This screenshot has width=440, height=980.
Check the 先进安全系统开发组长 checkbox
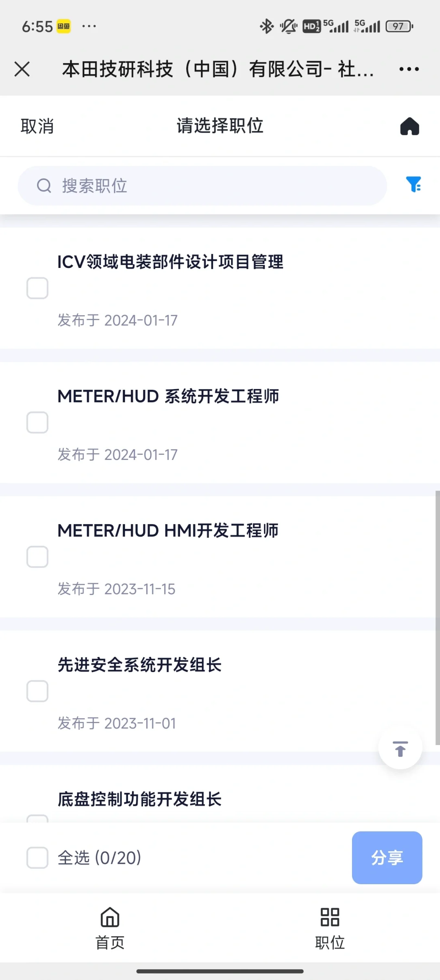tap(37, 691)
